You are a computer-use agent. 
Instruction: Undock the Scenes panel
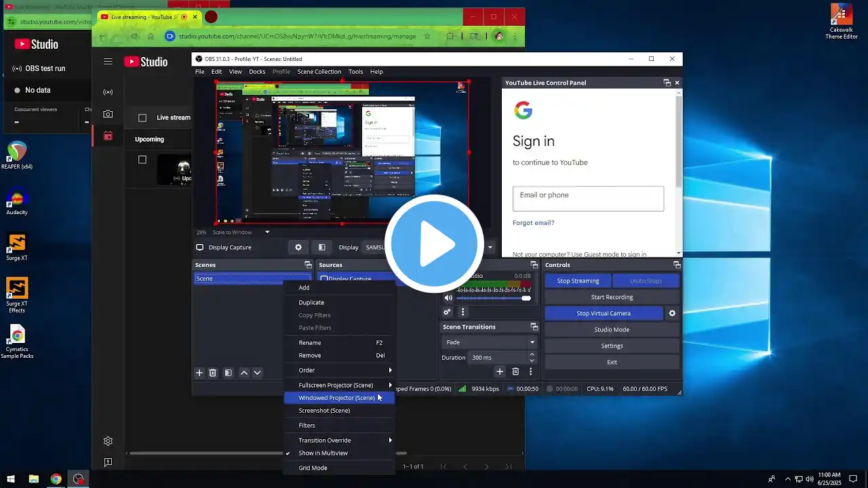(x=308, y=265)
